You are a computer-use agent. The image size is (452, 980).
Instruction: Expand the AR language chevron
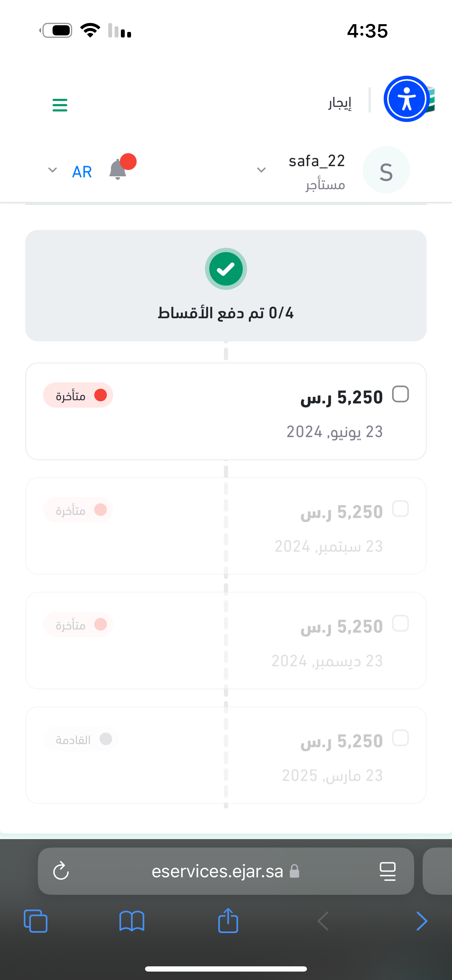[x=53, y=170]
